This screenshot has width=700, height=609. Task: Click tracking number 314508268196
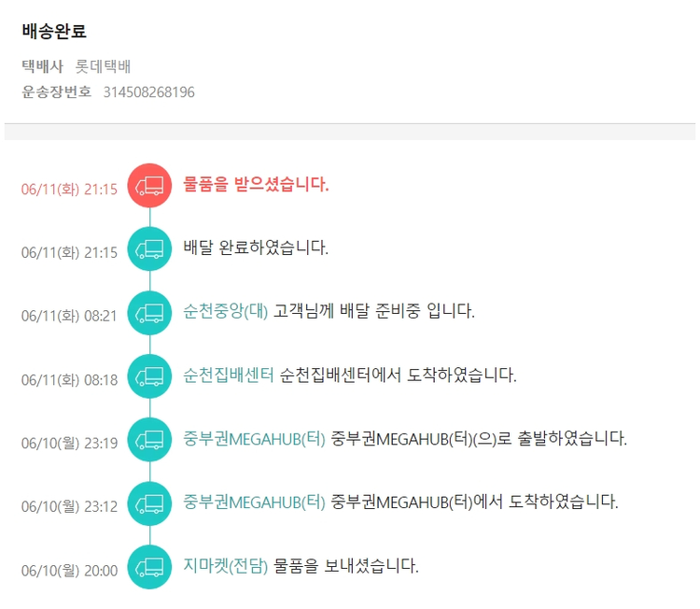(148, 92)
